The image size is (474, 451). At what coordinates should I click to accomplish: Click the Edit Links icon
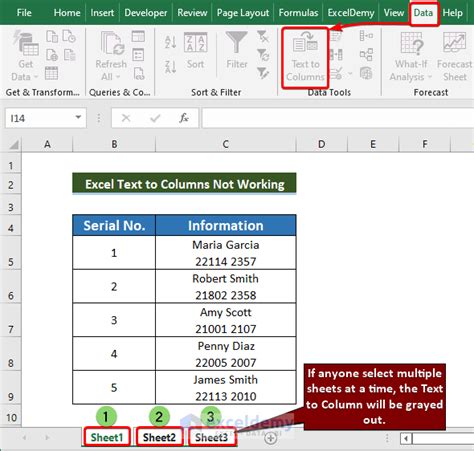[139, 73]
